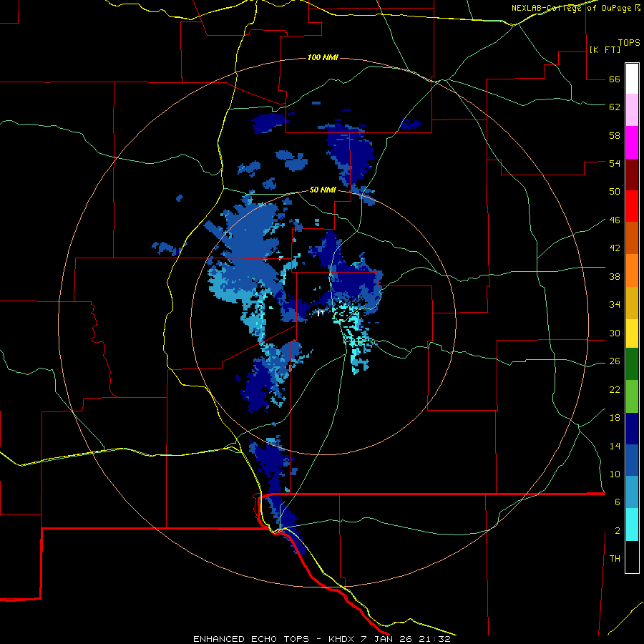Click the white swatch at the top of the legend
The image size is (644, 644).
point(632,79)
